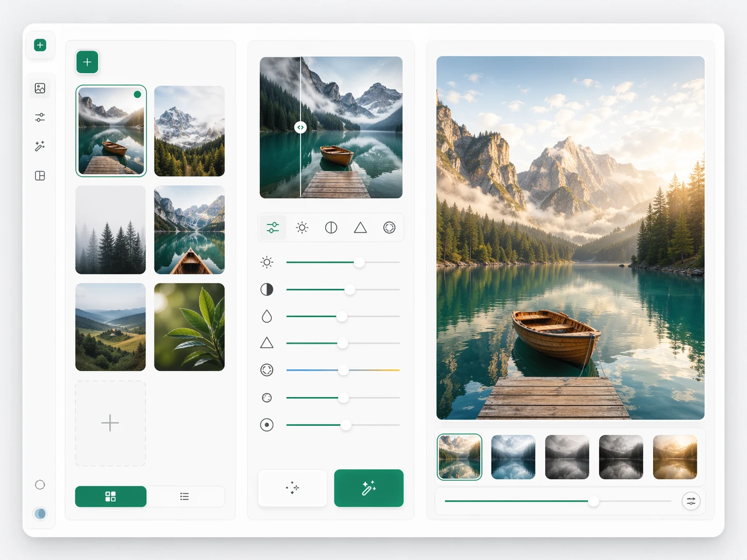Adjust the brightness slider handle
This screenshot has width=747, height=560.
pos(359,262)
